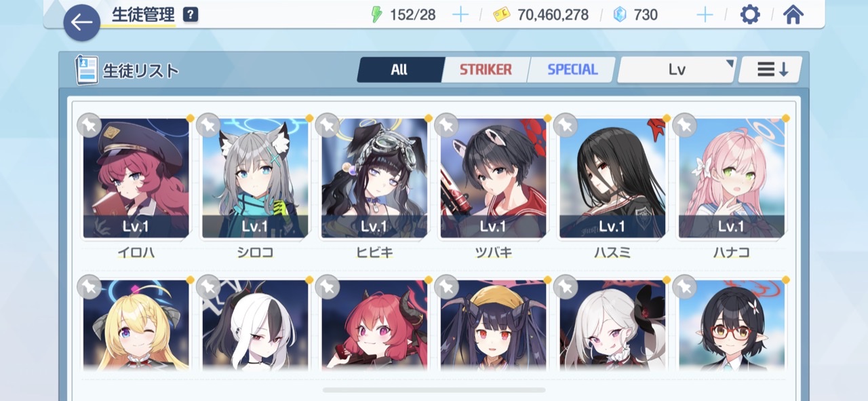Toggle favorite pin on ハナコ
This screenshot has width=868, height=401.
point(684,126)
